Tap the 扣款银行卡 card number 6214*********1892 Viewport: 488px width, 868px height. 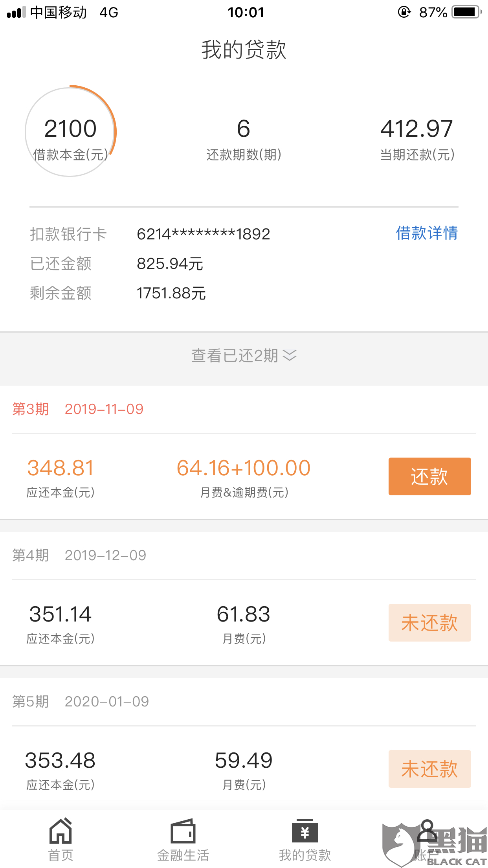tap(203, 234)
